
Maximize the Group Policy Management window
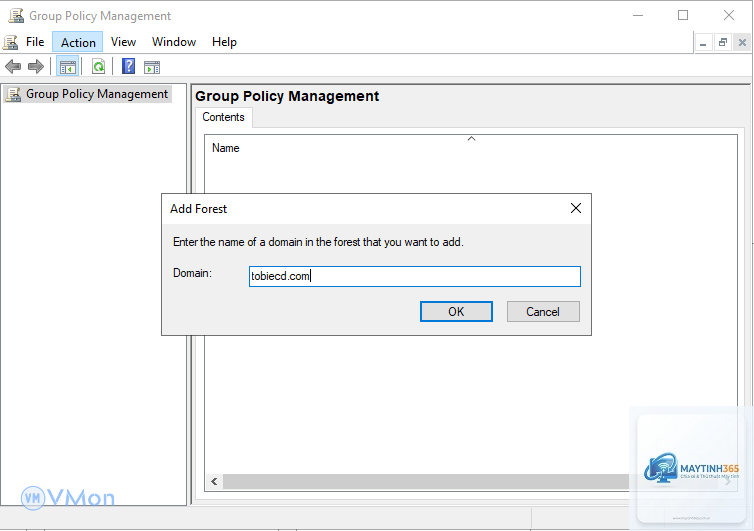tap(683, 15)
